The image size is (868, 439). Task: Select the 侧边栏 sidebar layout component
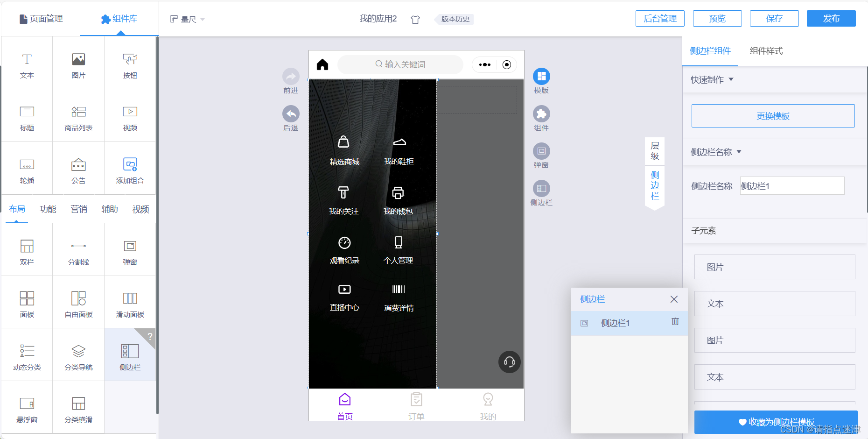click(130, 355)
